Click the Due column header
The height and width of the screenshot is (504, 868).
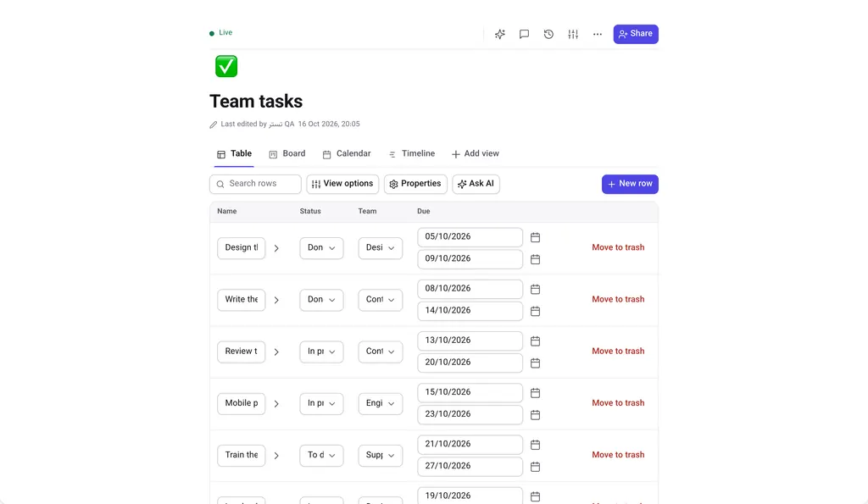pos(424,211)
